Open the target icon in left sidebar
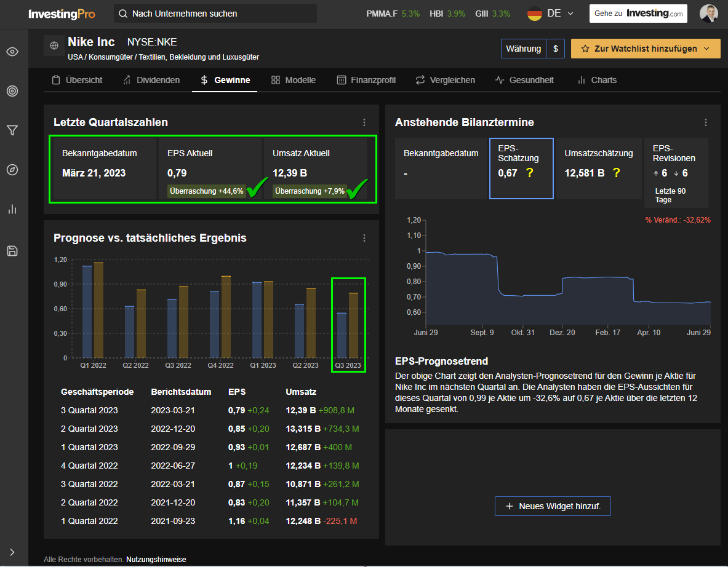This screenshot has width=728, height=567. pos(12,91)
